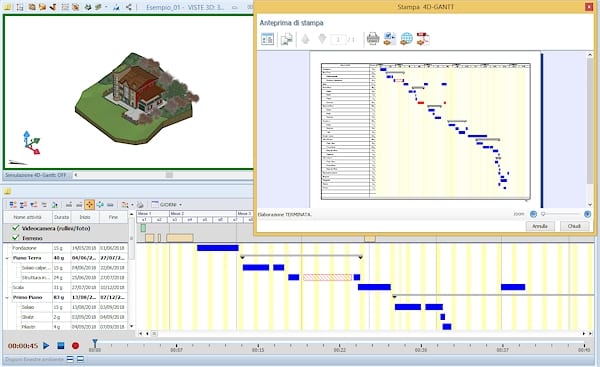Screen dimensions: 600x367
Task: Click the Annulla button
Action: tap(540, 226)
